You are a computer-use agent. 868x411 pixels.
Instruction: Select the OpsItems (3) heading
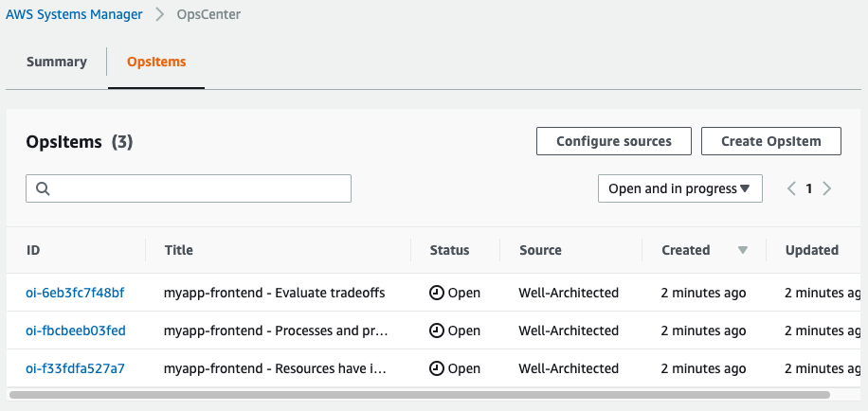coord(80,142)
